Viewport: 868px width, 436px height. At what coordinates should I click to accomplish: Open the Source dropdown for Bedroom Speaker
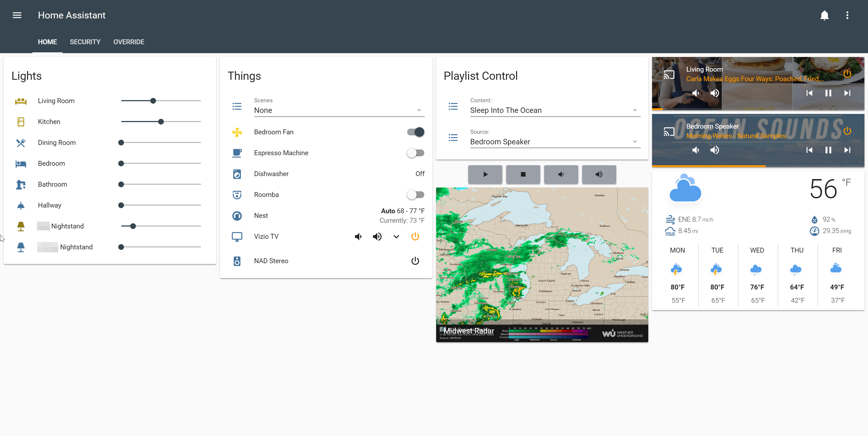click(x=555, y=142)
